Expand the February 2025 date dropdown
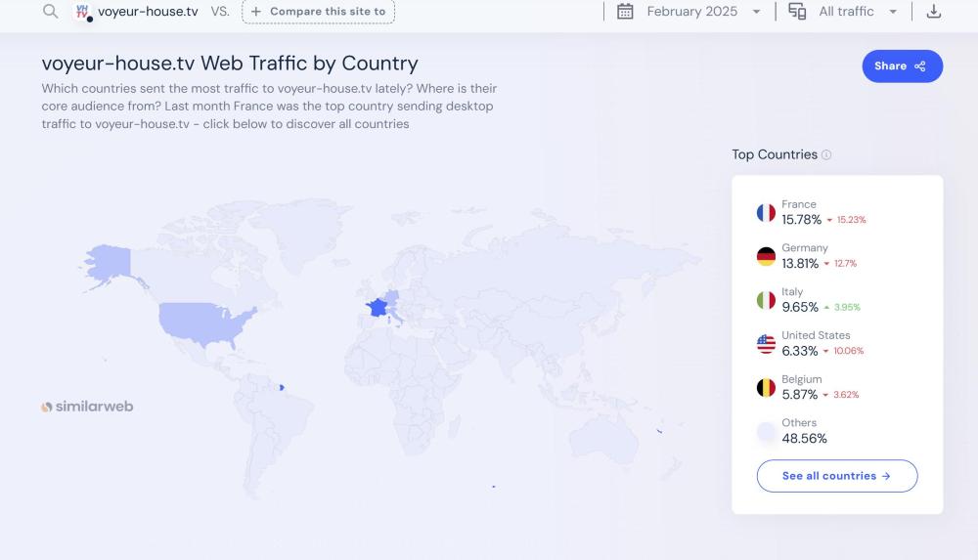978x560 pixels. click(x=756, y=12)
